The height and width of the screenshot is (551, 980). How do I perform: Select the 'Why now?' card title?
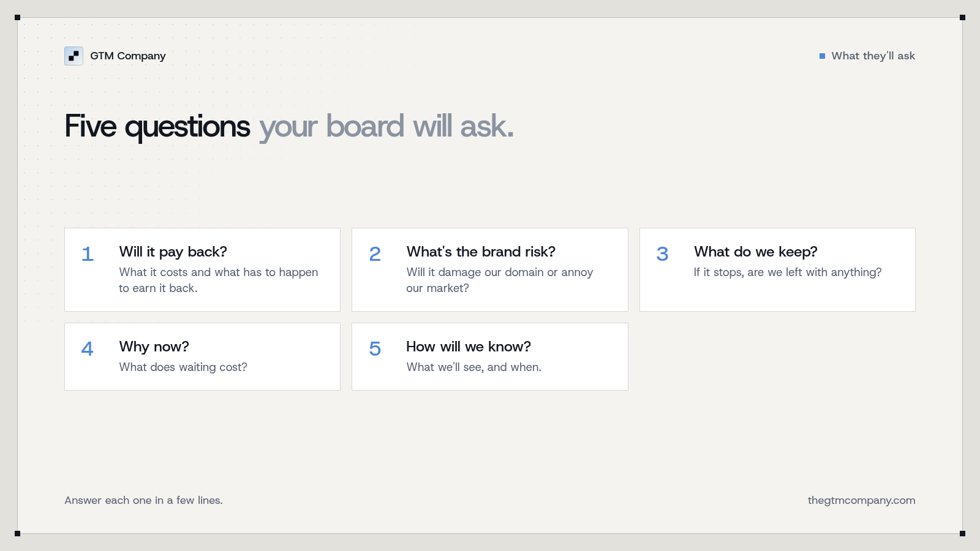pyautogui.click(x=154, y=347)
